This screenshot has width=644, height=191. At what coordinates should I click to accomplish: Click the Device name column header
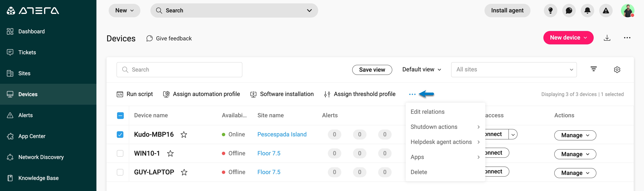(151, 115)
